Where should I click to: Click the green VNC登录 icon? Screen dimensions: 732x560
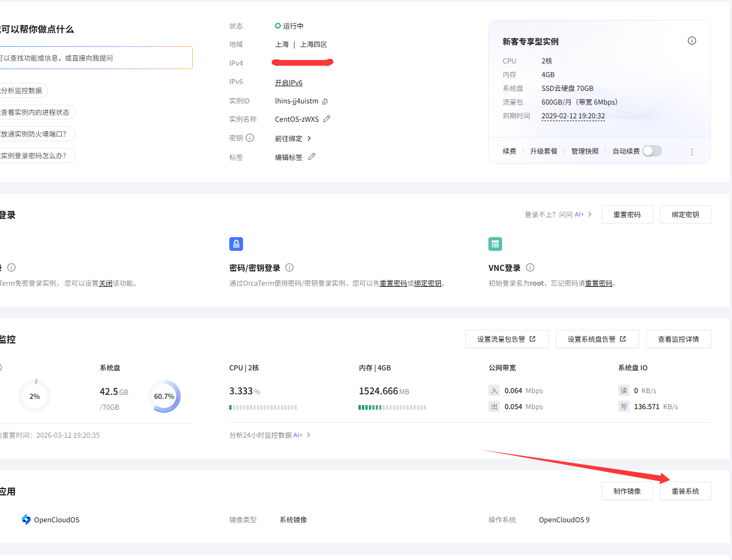(495, 244)
